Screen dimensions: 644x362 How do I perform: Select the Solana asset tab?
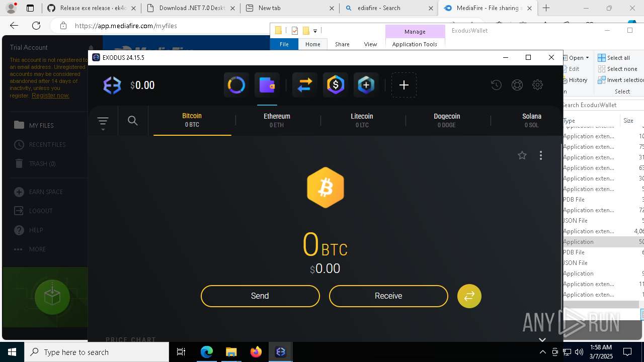[x=532, y=120]
